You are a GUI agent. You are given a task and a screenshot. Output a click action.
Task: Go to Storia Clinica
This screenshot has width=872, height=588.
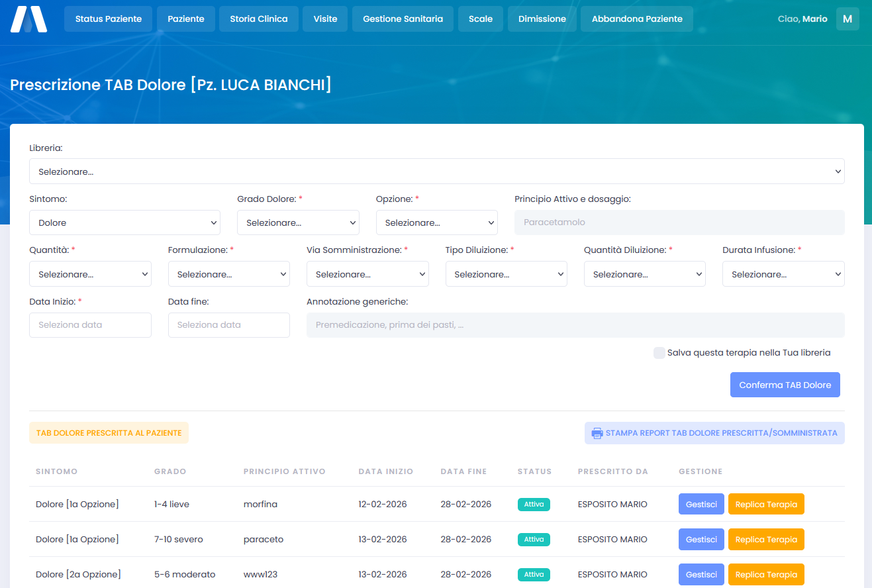point(259,19)
